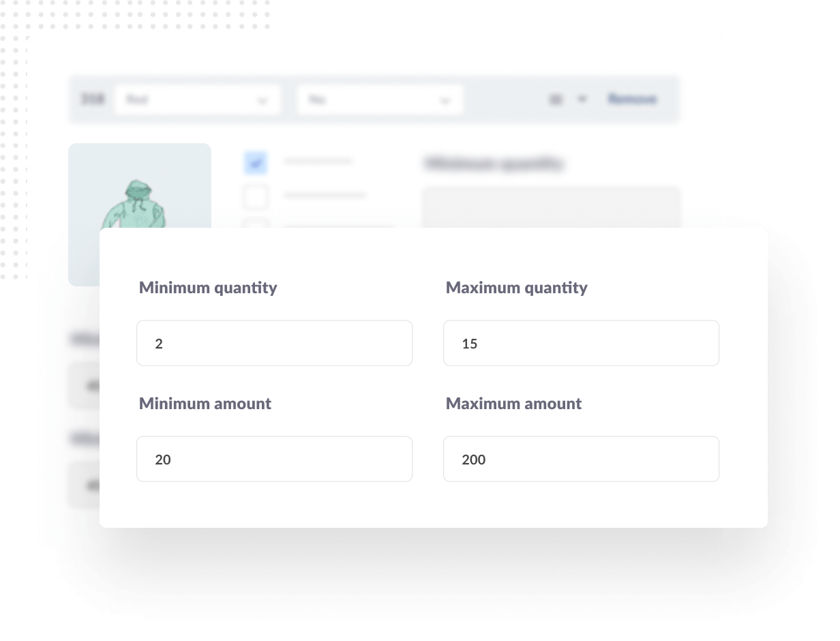
Task: Click the grid icon beside the Remove link
Action: point(556,99)
